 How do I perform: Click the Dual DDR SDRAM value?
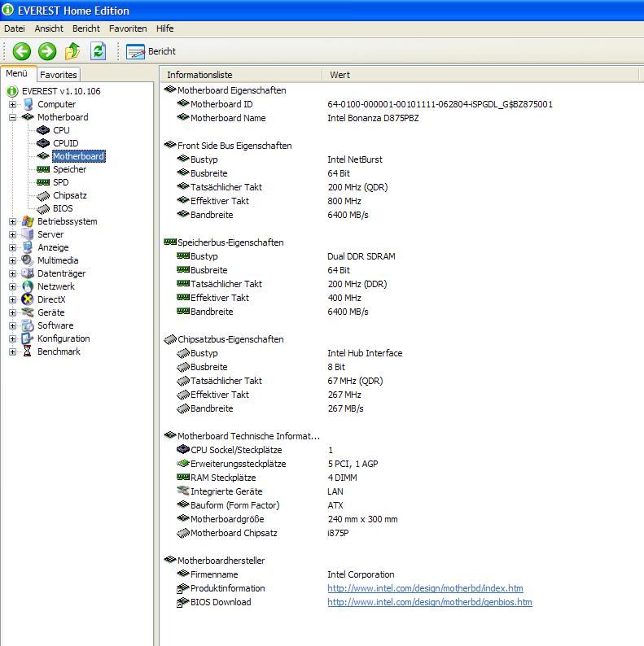[361, 256]
